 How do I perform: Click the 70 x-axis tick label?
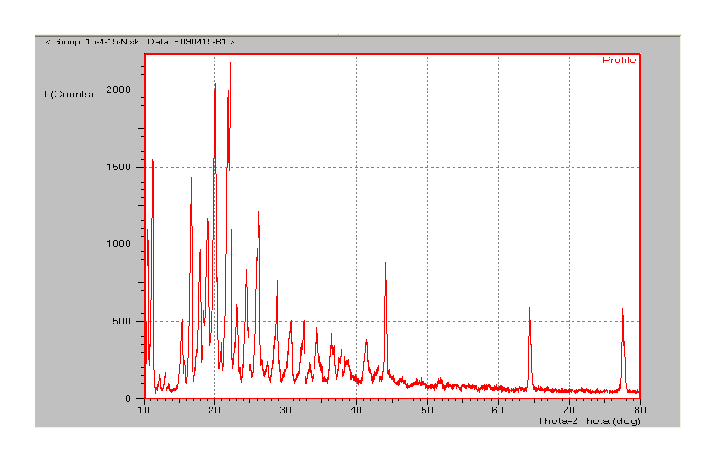(x=568, y=411)
